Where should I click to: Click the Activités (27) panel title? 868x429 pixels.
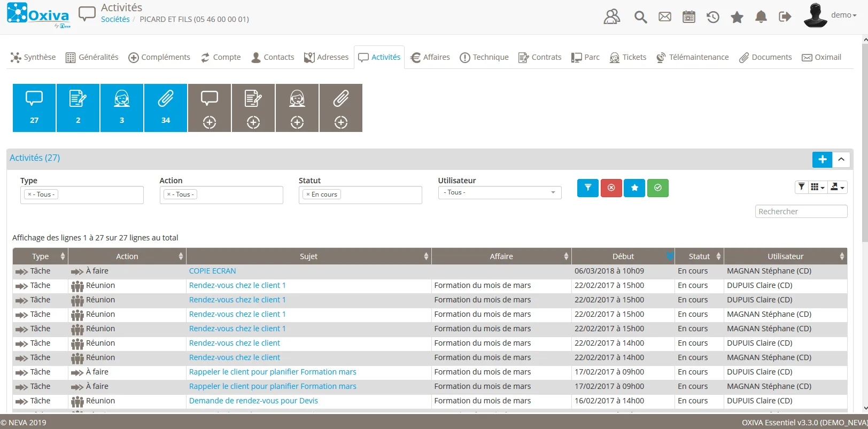[x=35, y=158]
